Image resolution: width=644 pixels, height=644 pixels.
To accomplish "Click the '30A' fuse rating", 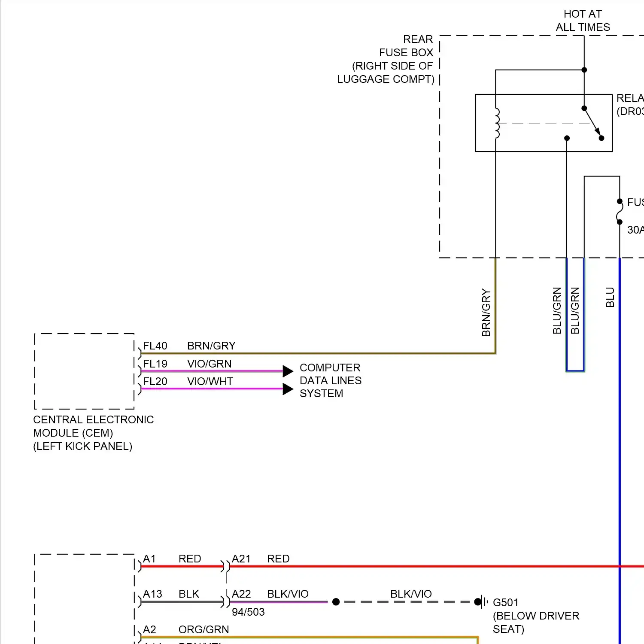I will point(635,230).
